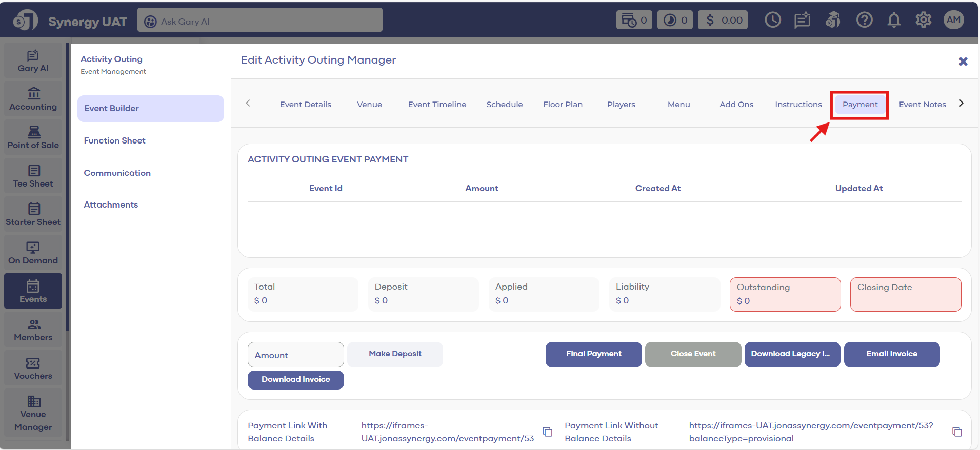Open the Accounting module
This screenshot has height=450, width=980.
pyautogui.click(x=33, y=99)
